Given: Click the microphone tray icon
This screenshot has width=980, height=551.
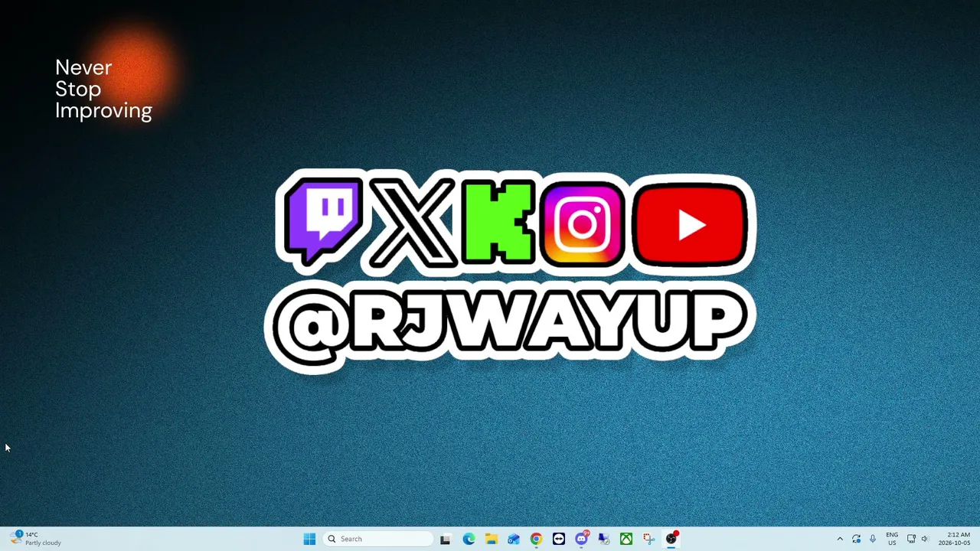Looking at the screenshot, I should pos(873,539).
